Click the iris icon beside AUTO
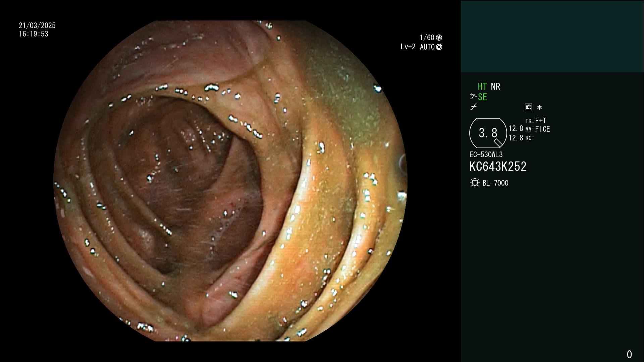 pyautogui.click(x=439, y=47)
